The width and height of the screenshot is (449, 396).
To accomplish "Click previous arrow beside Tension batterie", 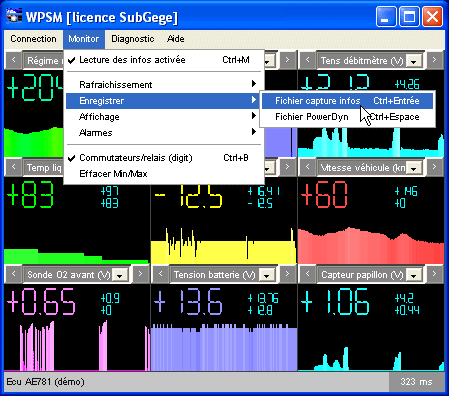I will (160, 274).
